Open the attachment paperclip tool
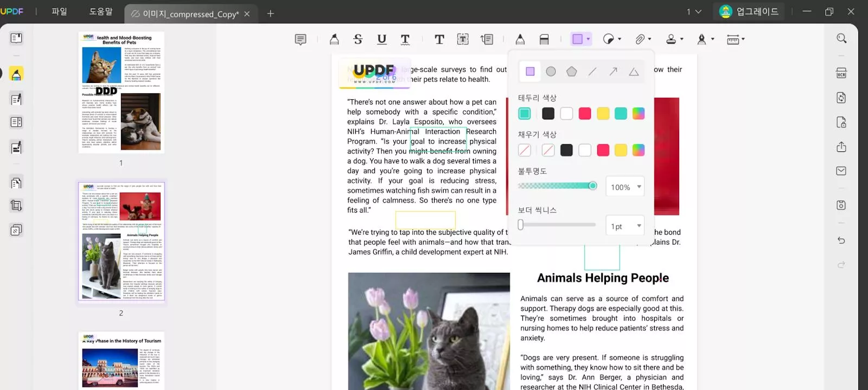 click(640, 39)
